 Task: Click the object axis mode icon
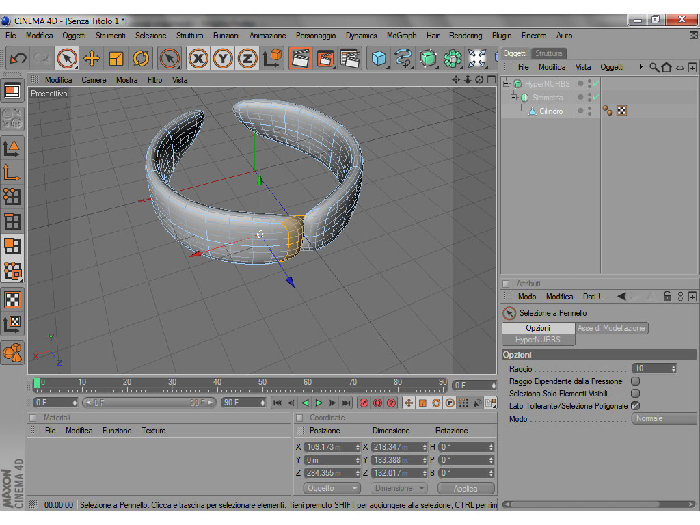coord(12,172)
